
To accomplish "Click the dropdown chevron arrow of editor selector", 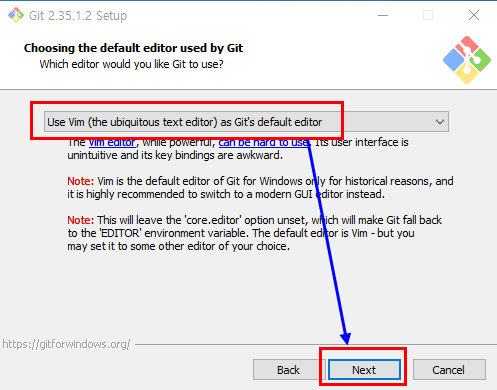I will [440, 122].
